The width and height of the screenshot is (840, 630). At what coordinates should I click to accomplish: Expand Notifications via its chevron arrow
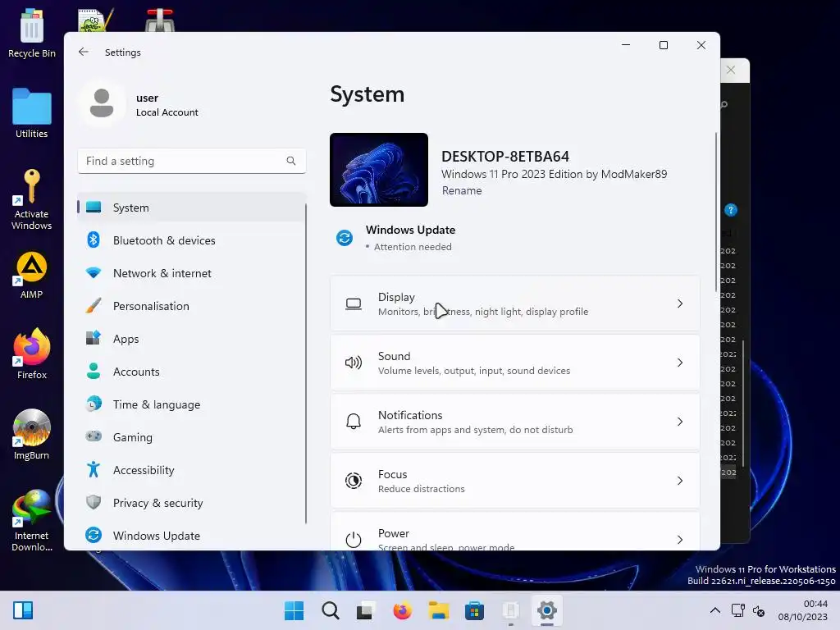680,422
